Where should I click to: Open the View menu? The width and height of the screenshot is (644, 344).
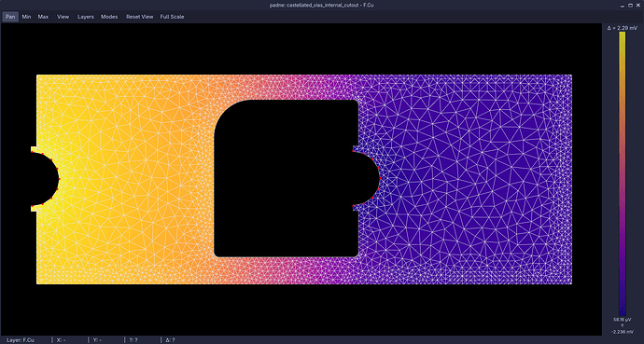pyautogui.click(x=63, y=17)
